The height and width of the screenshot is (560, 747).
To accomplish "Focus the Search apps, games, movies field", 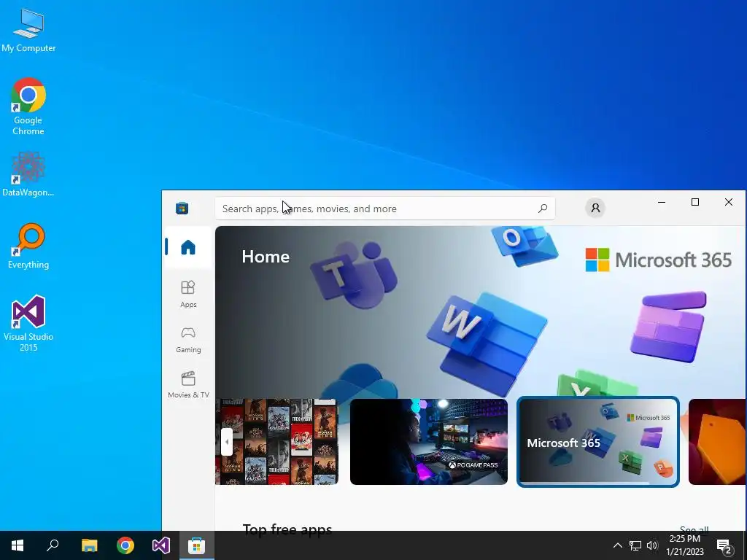I will point(385,209).
